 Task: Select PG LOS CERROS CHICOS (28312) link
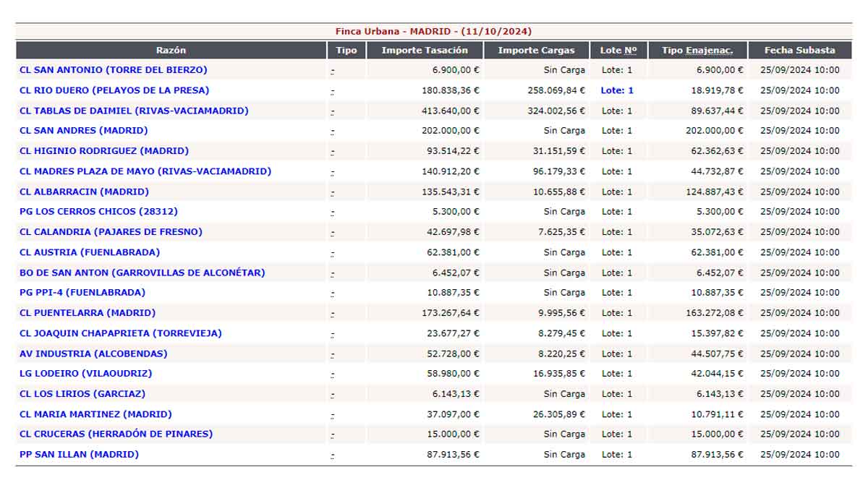pos(98,212)
